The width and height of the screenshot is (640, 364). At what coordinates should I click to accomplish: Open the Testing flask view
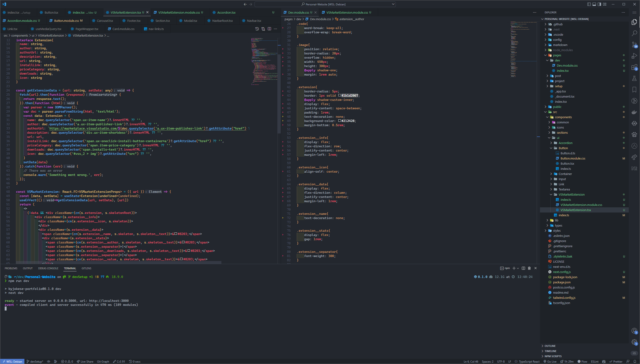coord(634,78)
